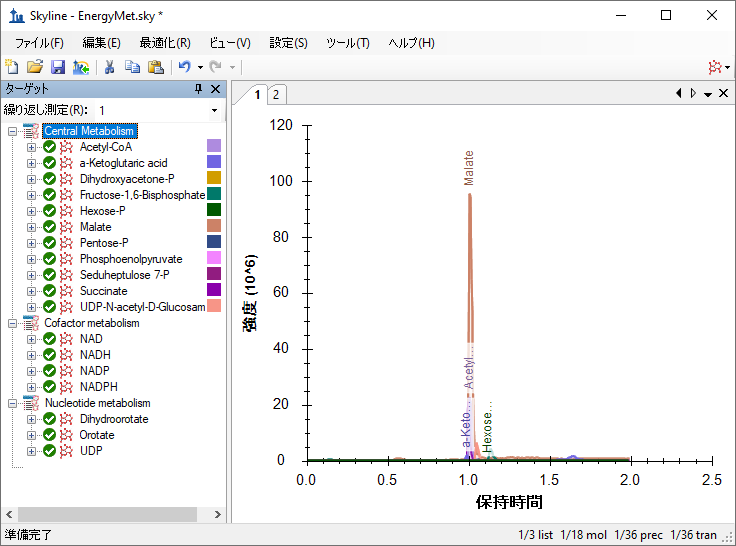Click the molecule icon beside NADH
This screenshot has width=736, height=546.
pyautogui.click(x=66, y=355)
